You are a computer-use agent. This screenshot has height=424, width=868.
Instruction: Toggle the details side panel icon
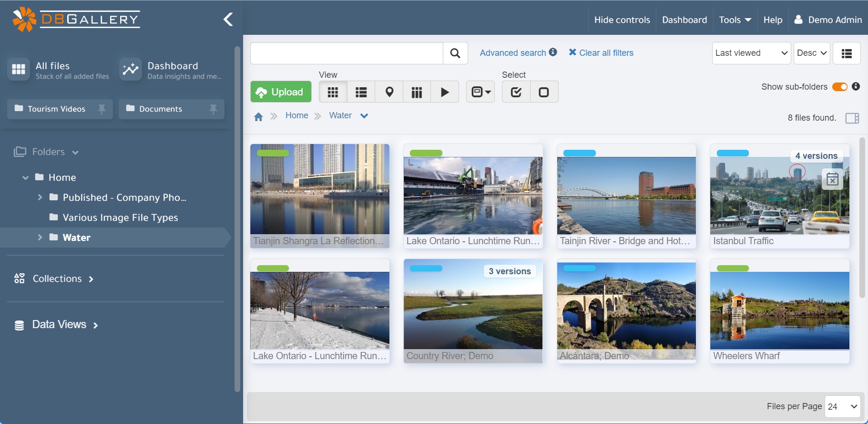[x=852, y=118]
